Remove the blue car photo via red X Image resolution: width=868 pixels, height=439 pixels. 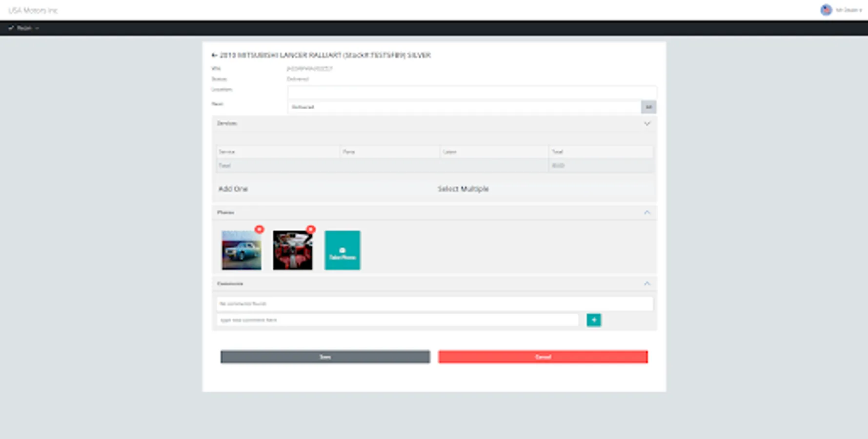point(259,229)
